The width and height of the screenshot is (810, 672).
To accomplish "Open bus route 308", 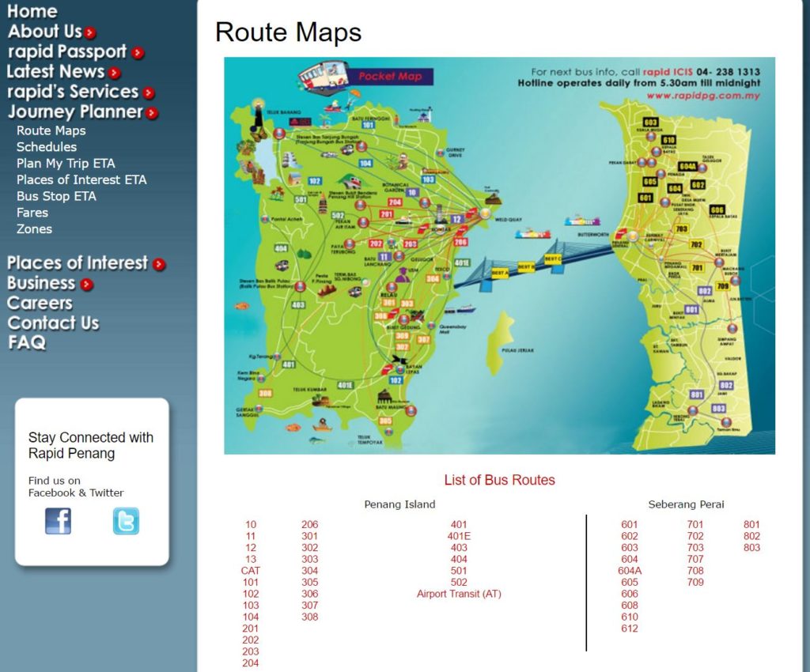I will (310, 617).
